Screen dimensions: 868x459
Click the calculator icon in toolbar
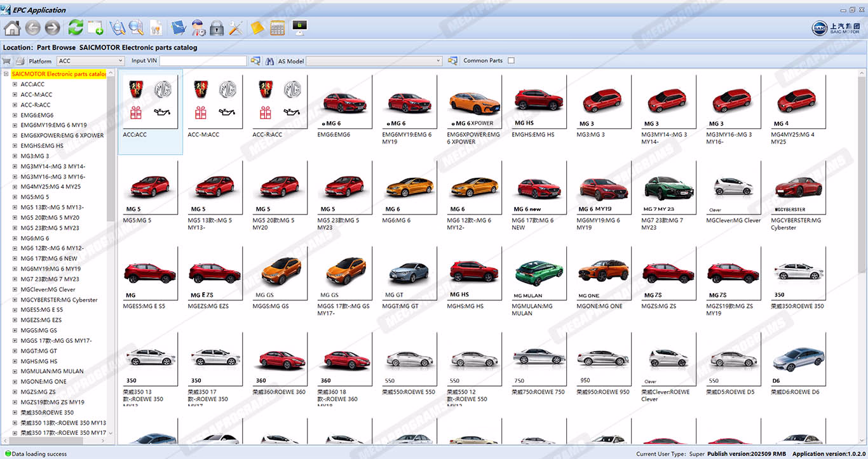[x=277, y=28]
